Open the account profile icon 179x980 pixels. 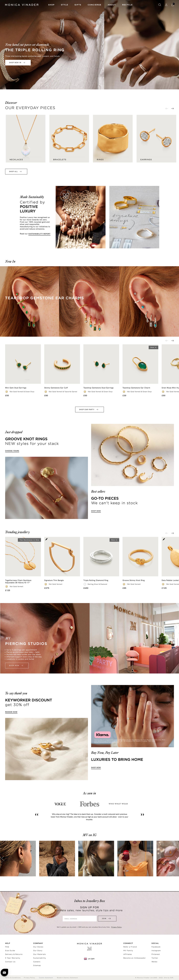pos(166,5)
